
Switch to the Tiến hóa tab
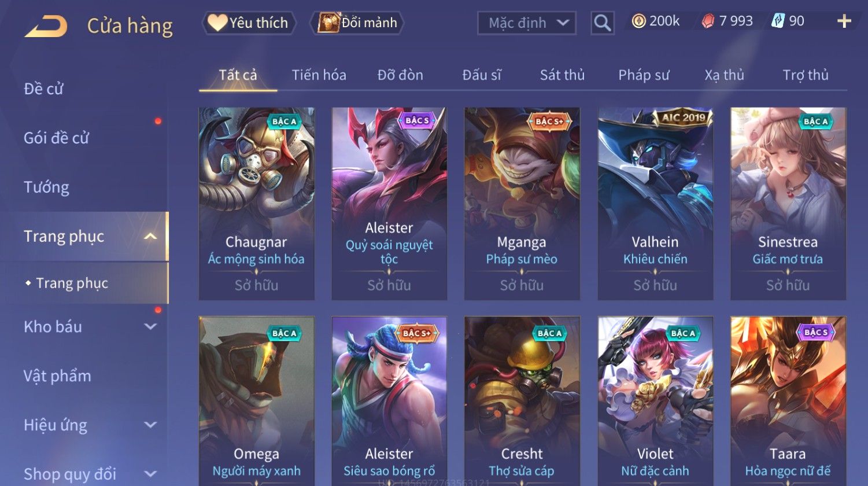(319, 75)
